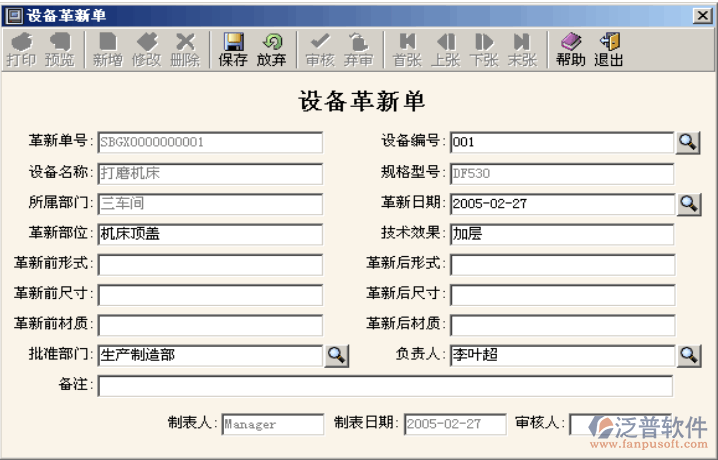This screenshot has height=460, width=718.
Task: Click the Print (打印) toolbar icon
Action: pos(21,50)
